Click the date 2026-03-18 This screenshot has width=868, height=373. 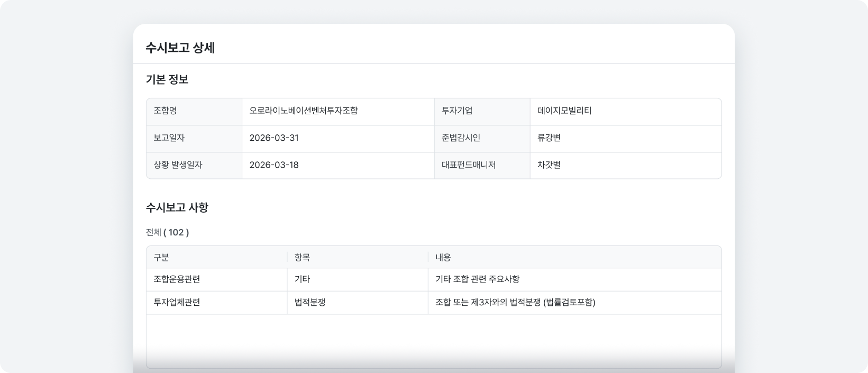[274, 165]
